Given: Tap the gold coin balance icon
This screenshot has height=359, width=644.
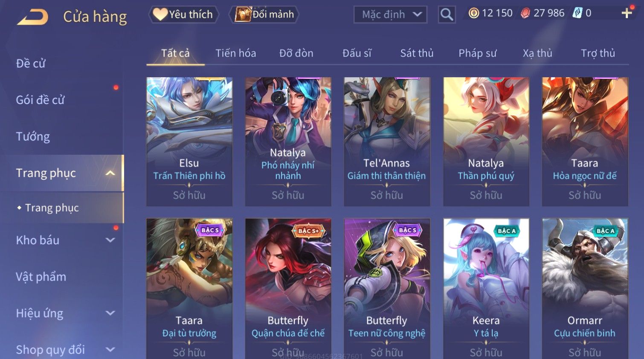Looking at the screenshot, I should (473, 13).
